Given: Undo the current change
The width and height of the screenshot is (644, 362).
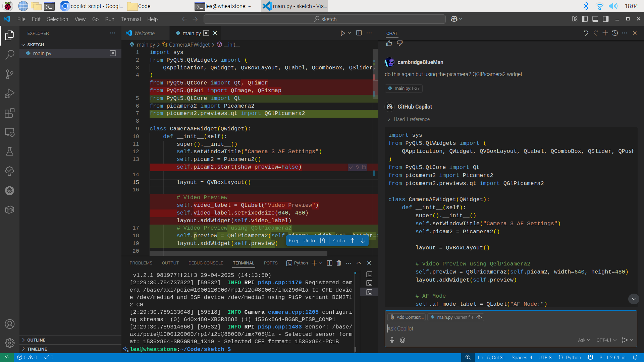Looking at the screenshot, I should pyautogui.click(x=309, y=241).
